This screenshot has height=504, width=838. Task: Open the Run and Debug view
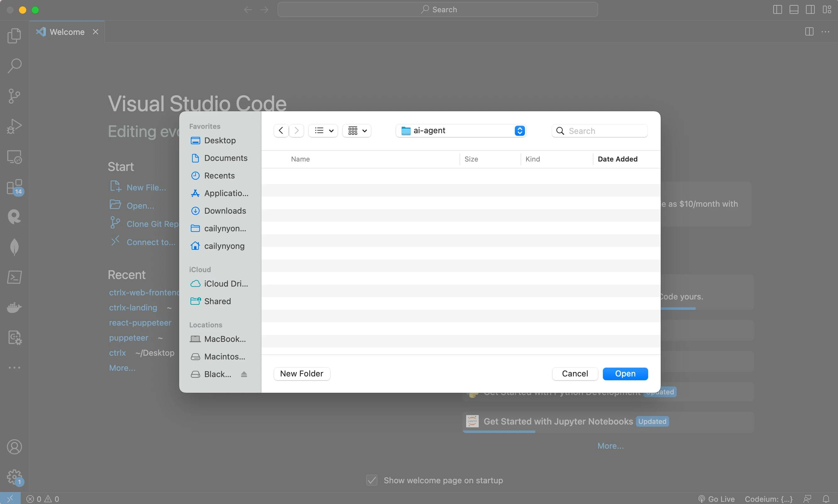coord(14,126)
